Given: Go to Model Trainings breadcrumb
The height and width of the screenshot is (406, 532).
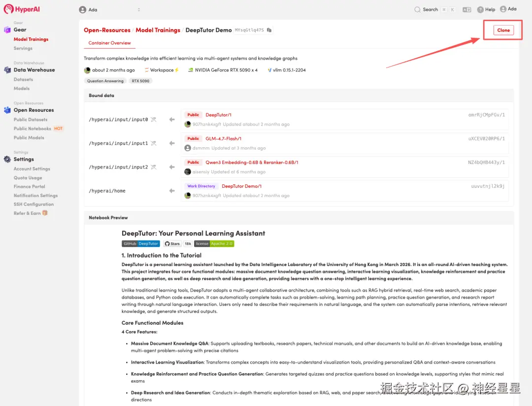Looking at the screenshot, I should 158,30.
